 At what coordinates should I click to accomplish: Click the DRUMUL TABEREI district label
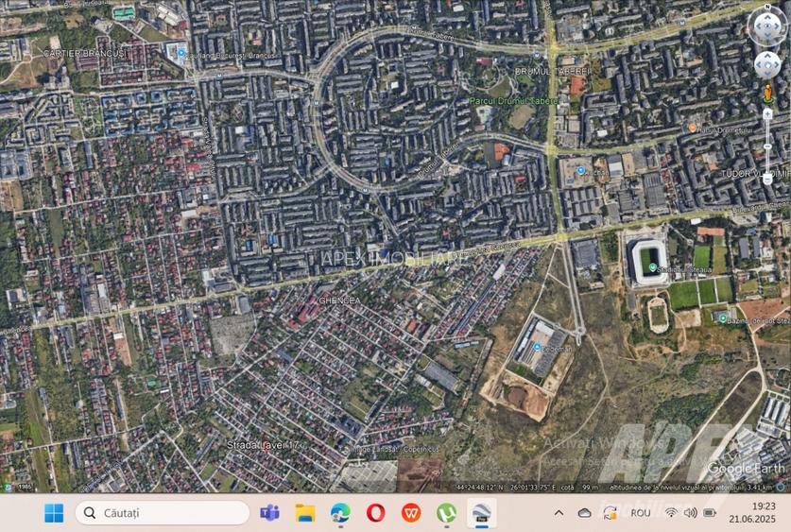(x=553, y=72)
